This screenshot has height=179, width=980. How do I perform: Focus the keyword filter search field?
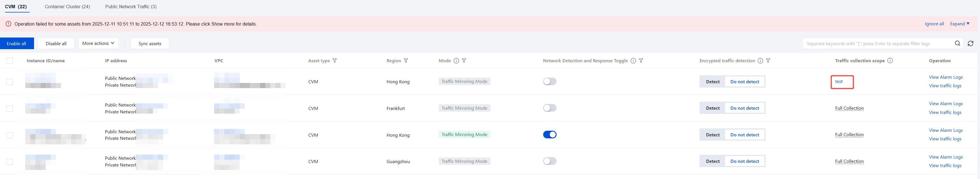[x=875, y=43]
